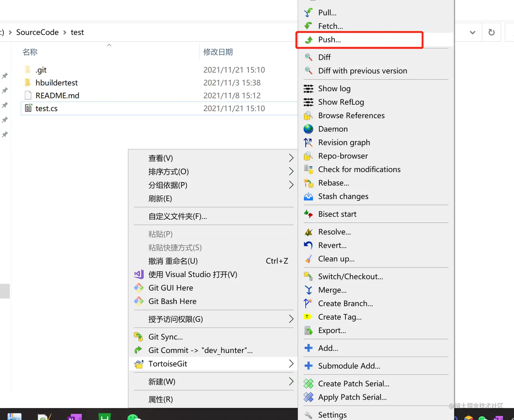The height and width of the screenshot is (420, 514).
Task: Select the test.cs file
Action: (x=159, y=108)
